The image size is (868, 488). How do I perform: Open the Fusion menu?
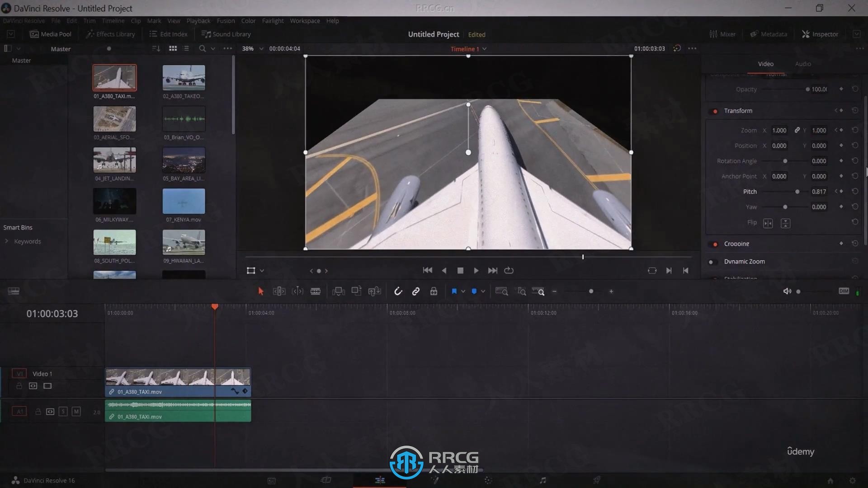(226, 21)
